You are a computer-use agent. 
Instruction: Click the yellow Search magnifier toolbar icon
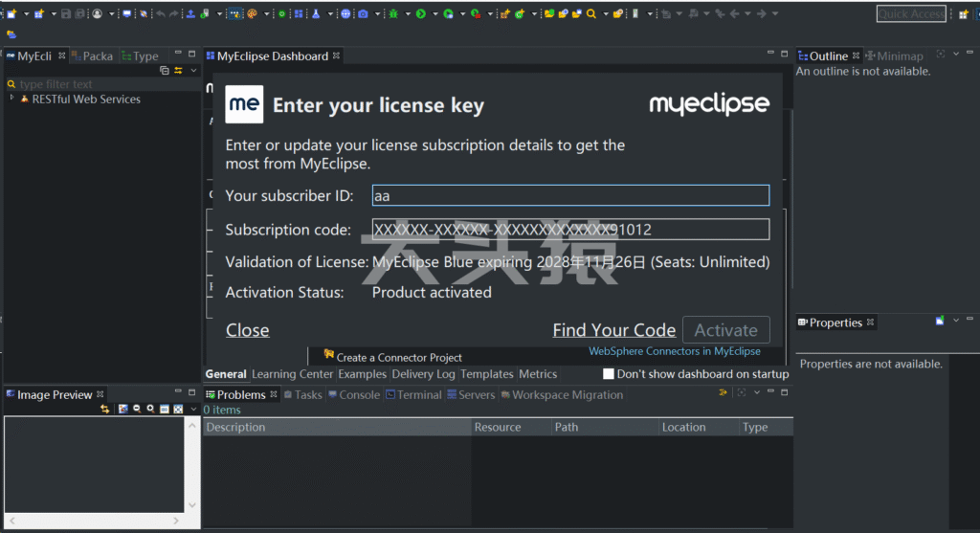pos(591,14)
